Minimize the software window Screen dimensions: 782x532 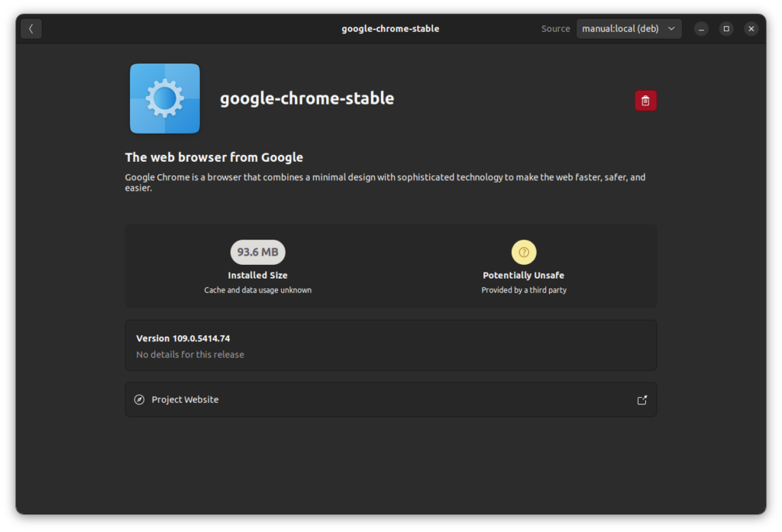(701, 29)
